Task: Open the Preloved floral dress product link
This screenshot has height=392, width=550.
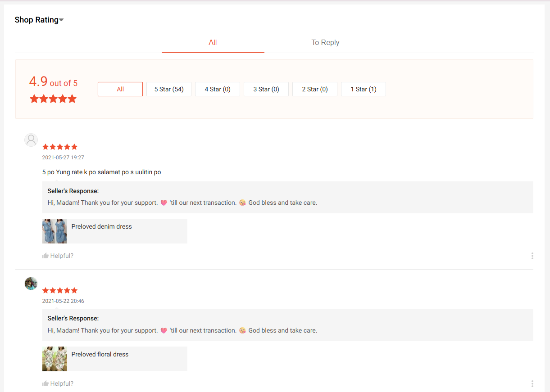Action: pyautogui.click(x=100, y=355)
